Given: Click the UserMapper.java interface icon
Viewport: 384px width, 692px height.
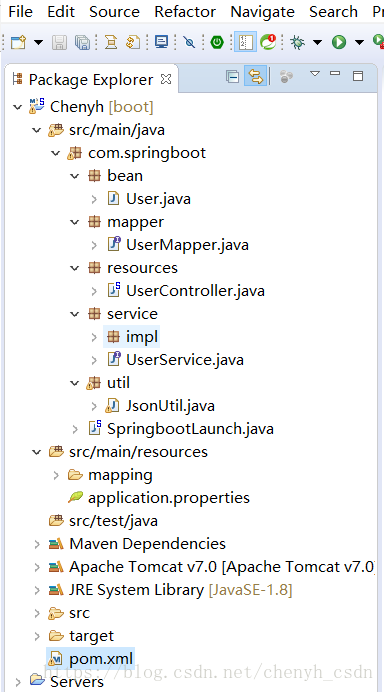Looking at the screenshot, I should [114, 244].
